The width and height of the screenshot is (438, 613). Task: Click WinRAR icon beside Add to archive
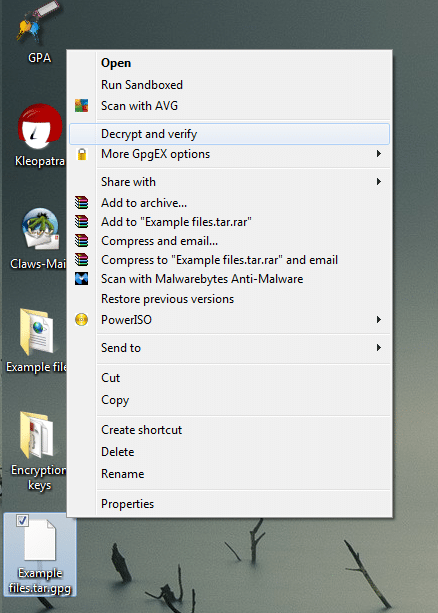[81, 203]
